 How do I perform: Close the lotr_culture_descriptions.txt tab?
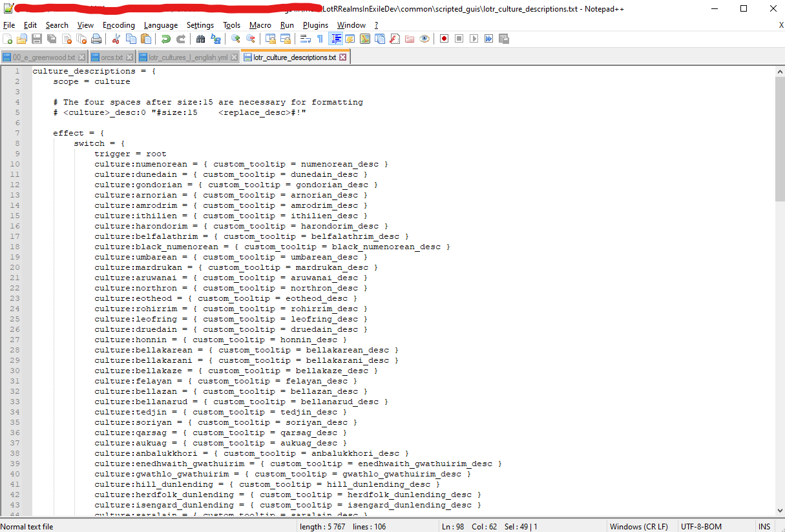[x=343, y=57]
